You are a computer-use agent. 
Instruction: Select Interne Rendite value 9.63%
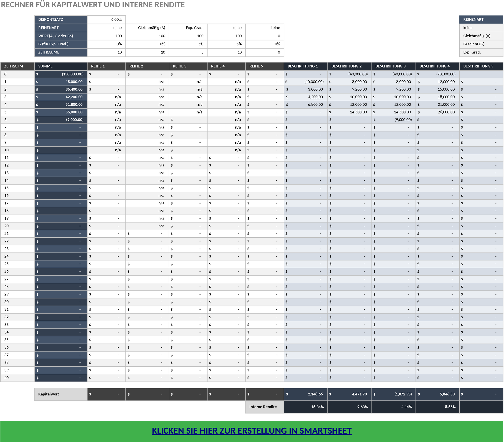pos(350,407)
